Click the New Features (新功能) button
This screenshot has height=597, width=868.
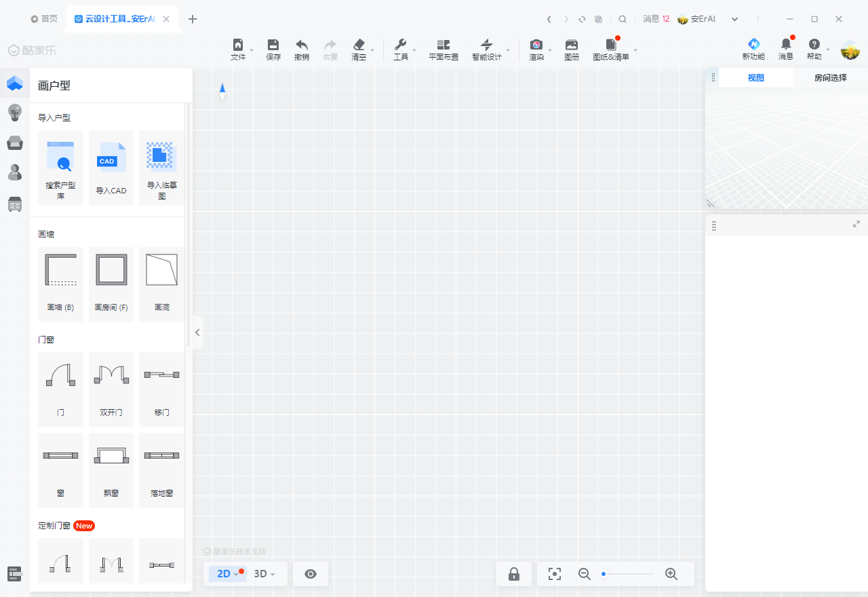coord(753,50)
